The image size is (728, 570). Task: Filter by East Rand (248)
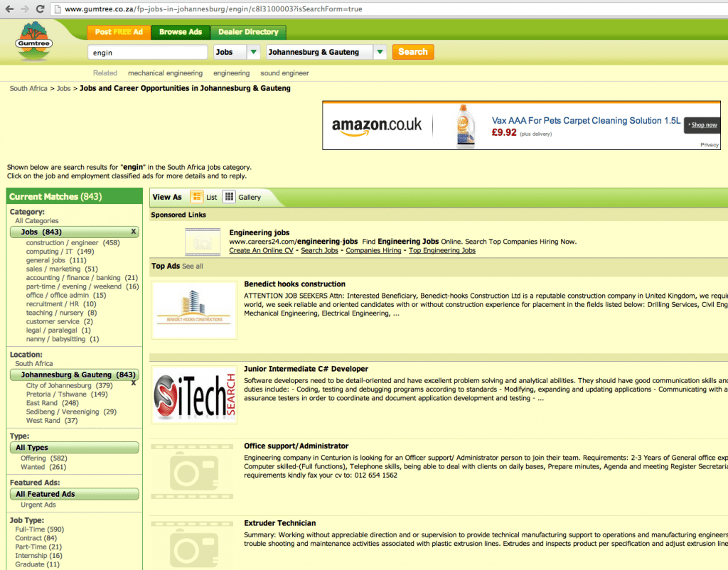click(52, 404)
